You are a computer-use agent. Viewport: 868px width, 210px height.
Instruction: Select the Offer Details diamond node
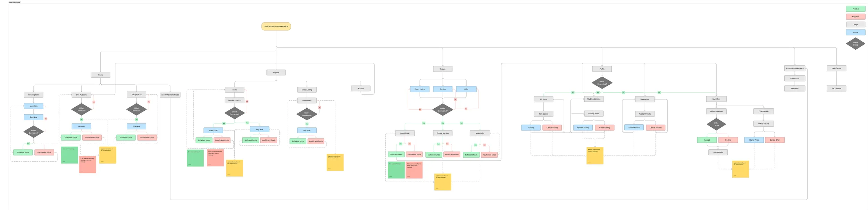pyautogui.click(x=716, y=124)
